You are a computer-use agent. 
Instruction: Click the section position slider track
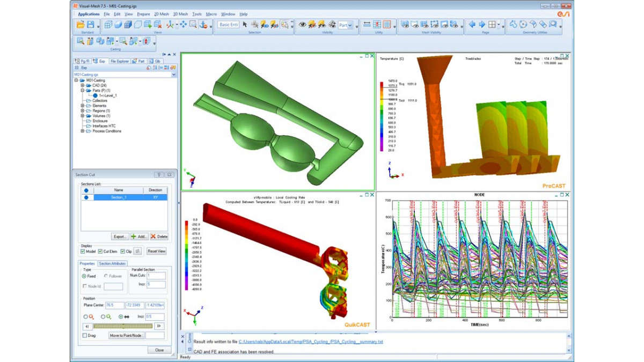point(123,326)
